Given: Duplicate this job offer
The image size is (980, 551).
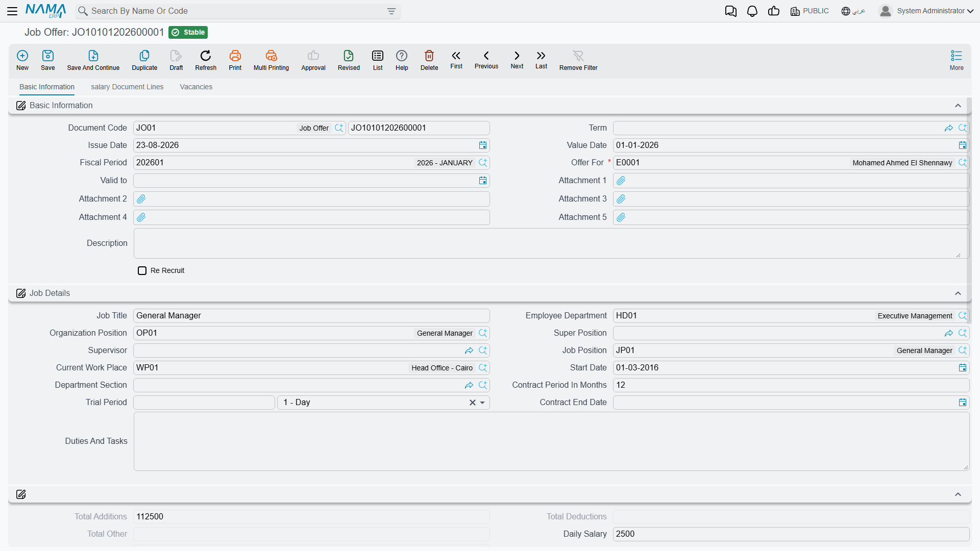Looking at the screenshot, I should click(x=144, y=60).
